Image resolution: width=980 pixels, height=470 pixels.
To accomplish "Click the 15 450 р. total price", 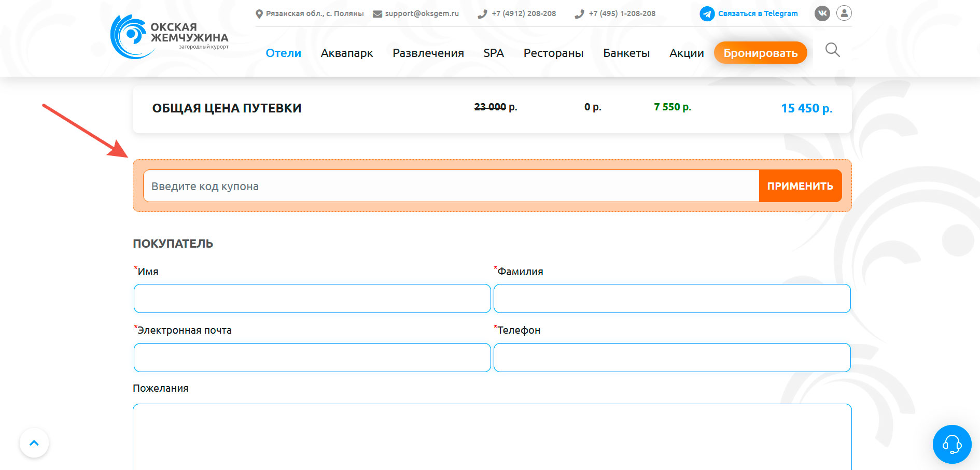I will pyautogui.click(x=807, y=108).
